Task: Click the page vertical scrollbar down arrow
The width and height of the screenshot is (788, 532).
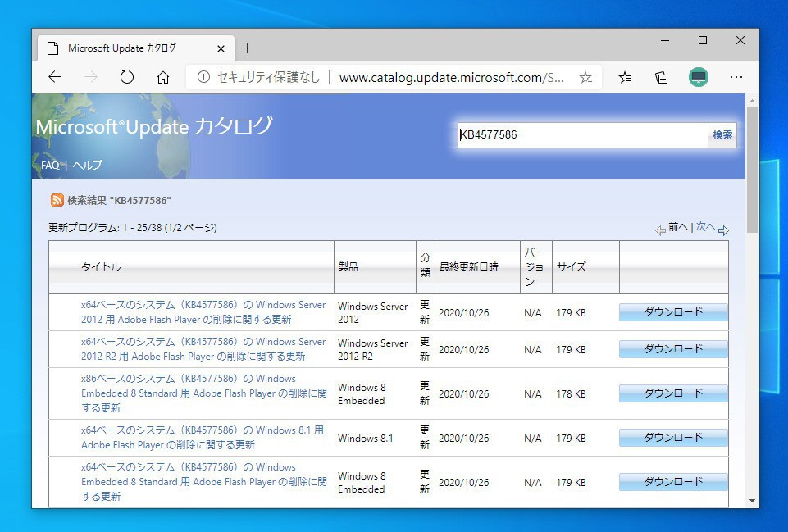Action: [x=752, y=501]
